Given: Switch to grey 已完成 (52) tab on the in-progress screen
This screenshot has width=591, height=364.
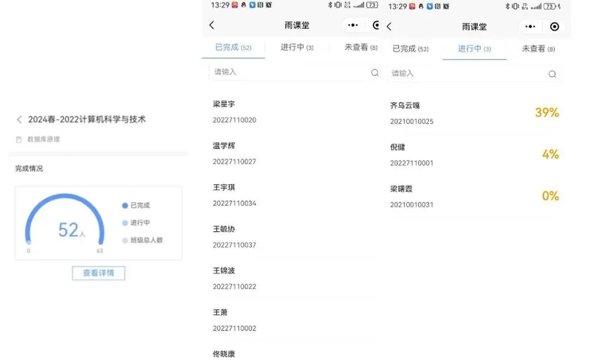Looking at the screenshot, I should [x=410, y=49].
